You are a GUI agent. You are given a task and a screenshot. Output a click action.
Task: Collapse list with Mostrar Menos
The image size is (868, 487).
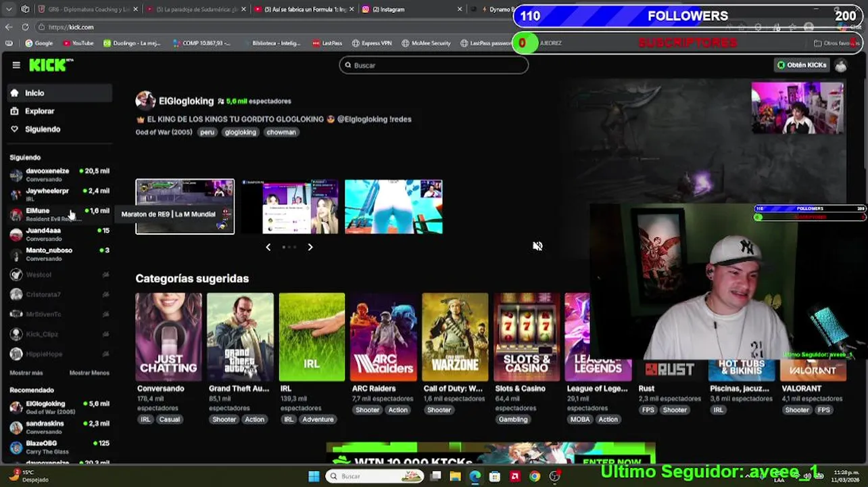[89, 373]
